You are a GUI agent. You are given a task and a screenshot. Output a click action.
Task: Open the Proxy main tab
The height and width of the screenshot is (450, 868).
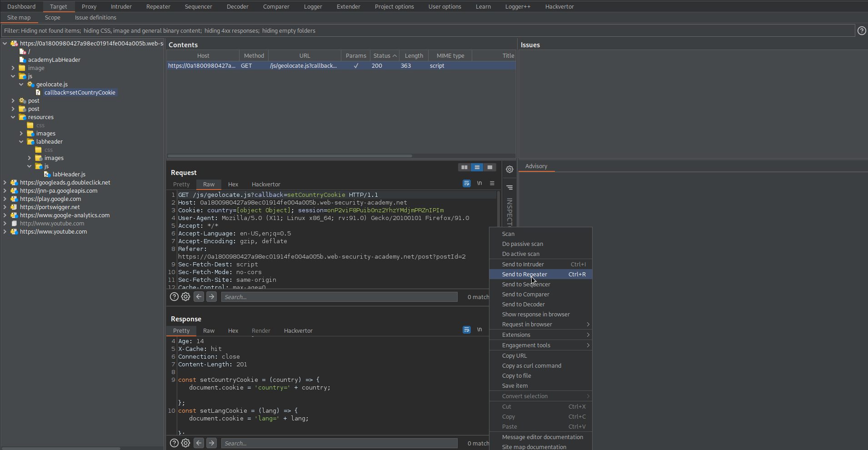pos(89,6)
